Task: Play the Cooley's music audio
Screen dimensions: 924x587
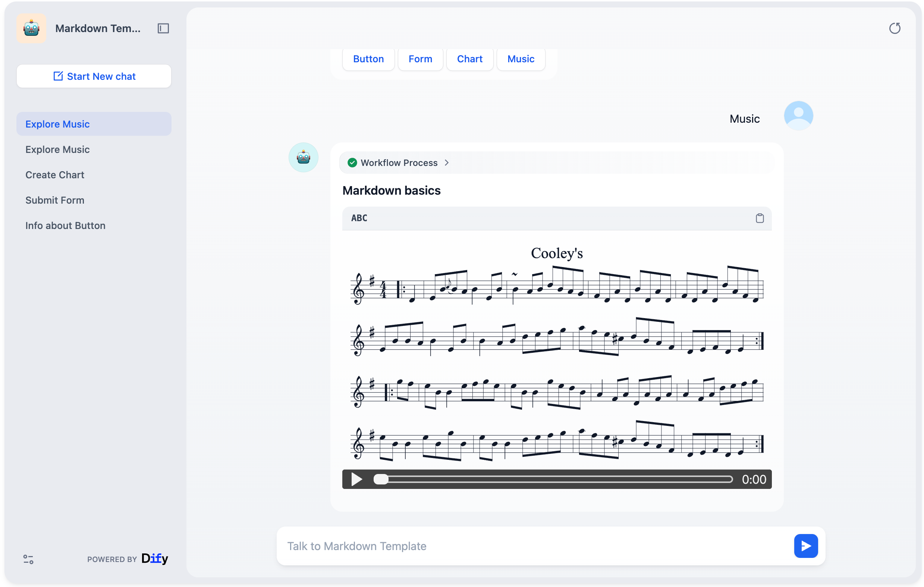Action: pos(356,479)
